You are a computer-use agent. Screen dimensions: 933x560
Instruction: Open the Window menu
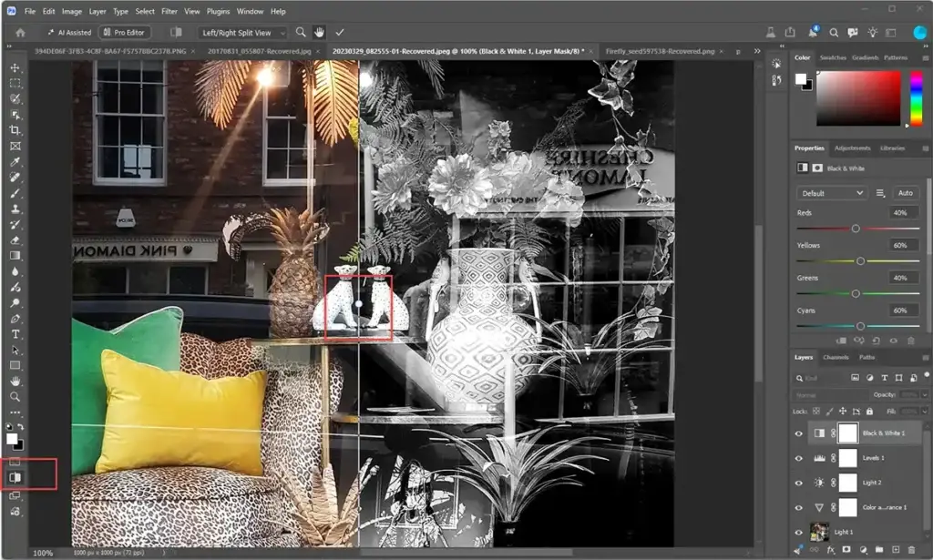pos(250,11)
